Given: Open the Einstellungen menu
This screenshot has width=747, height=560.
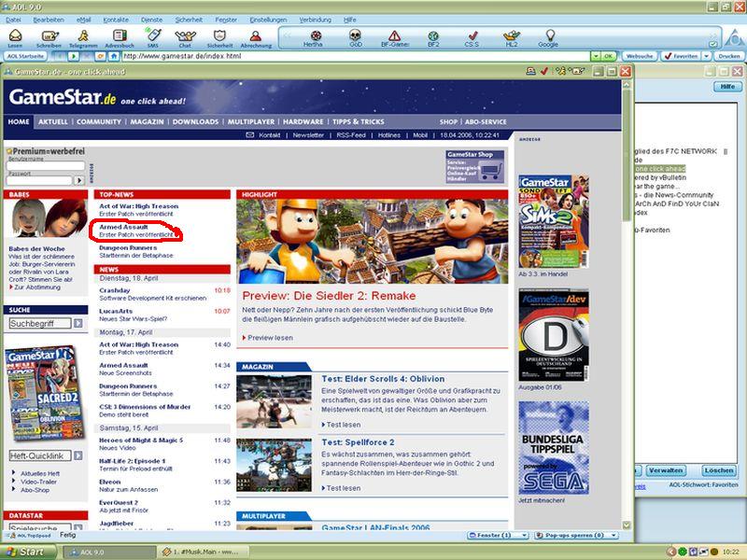Looking at the screenshot, I should click(x=268, y=20).
